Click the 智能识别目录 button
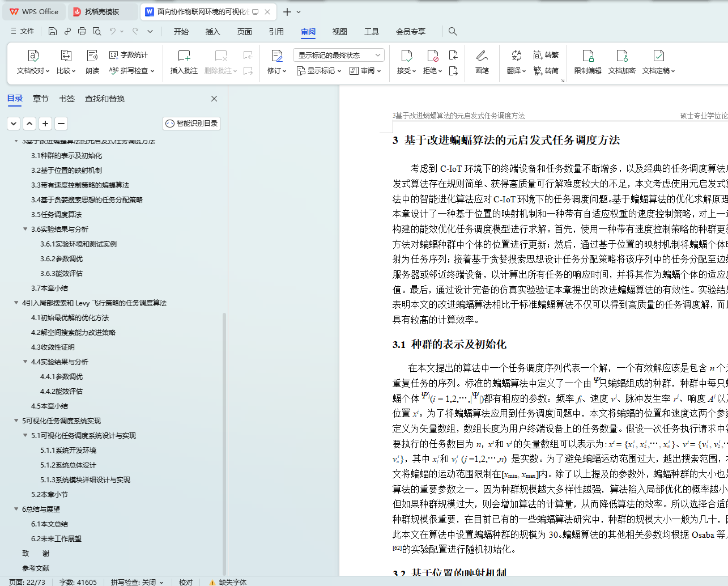The image size is (728, 586). (x=191, y=124)
